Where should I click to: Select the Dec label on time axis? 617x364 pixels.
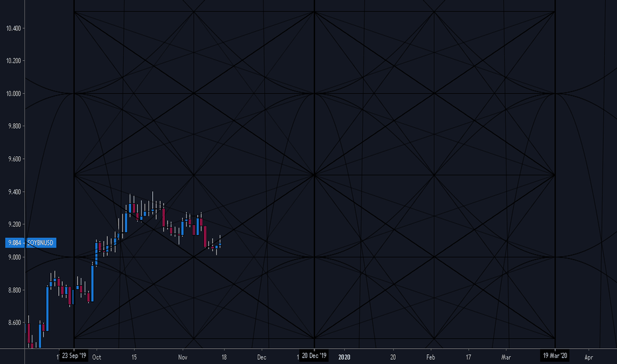(x=261, y=357)
